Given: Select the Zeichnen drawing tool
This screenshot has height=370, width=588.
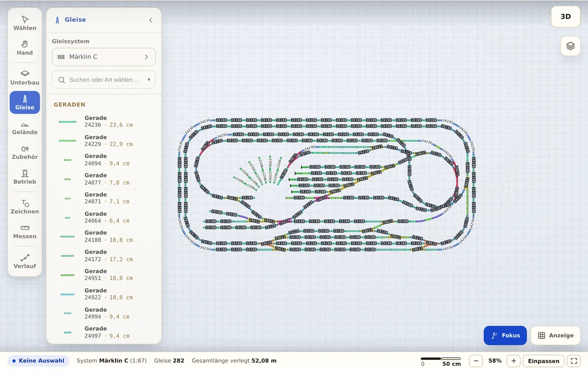Looking at the screenshot, I should [25, 206].
